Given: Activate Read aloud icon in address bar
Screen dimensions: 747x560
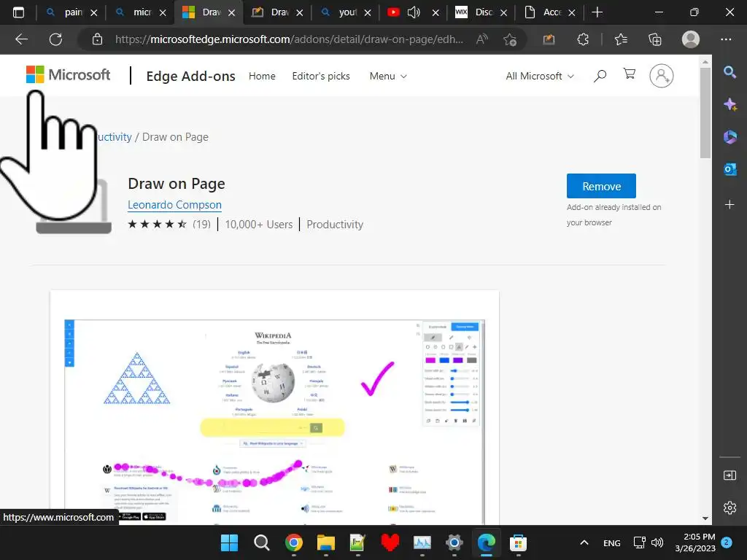Looking at the screenshot, I should pos(482,39).
